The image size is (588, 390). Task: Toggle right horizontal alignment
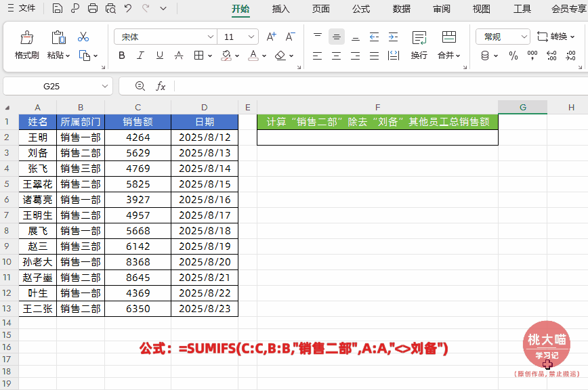pyautogui.click(x=355, y=56)
